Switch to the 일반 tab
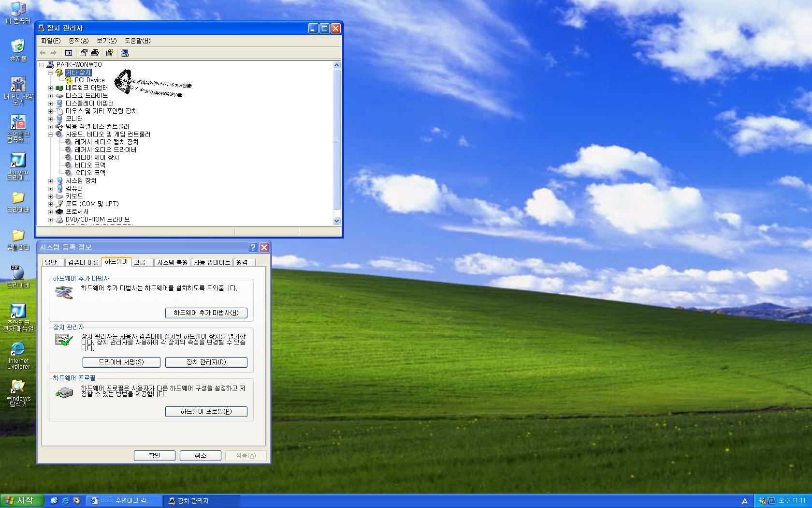The width and height of the screenshot is (812, 508). click(53, 262)
